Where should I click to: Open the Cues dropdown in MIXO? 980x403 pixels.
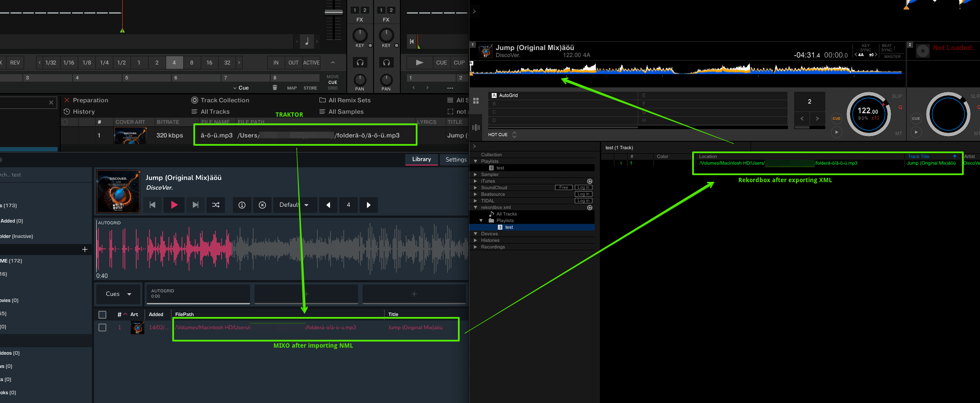(118, 294)
